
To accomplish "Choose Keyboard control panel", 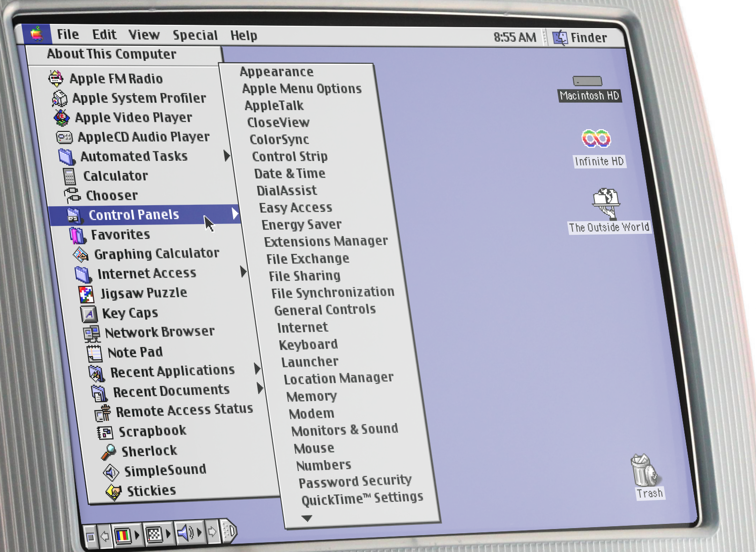I will coord(309,344).
